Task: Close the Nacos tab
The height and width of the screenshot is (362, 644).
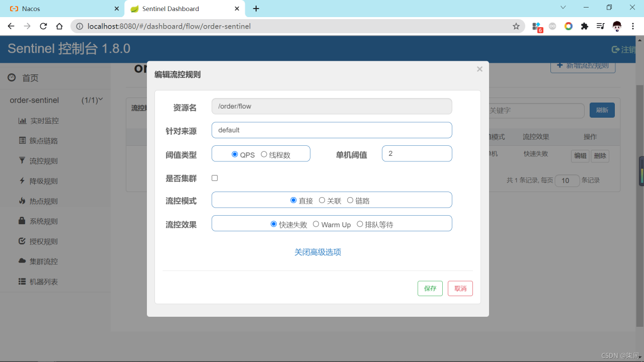Action: [x=117, y=9]
